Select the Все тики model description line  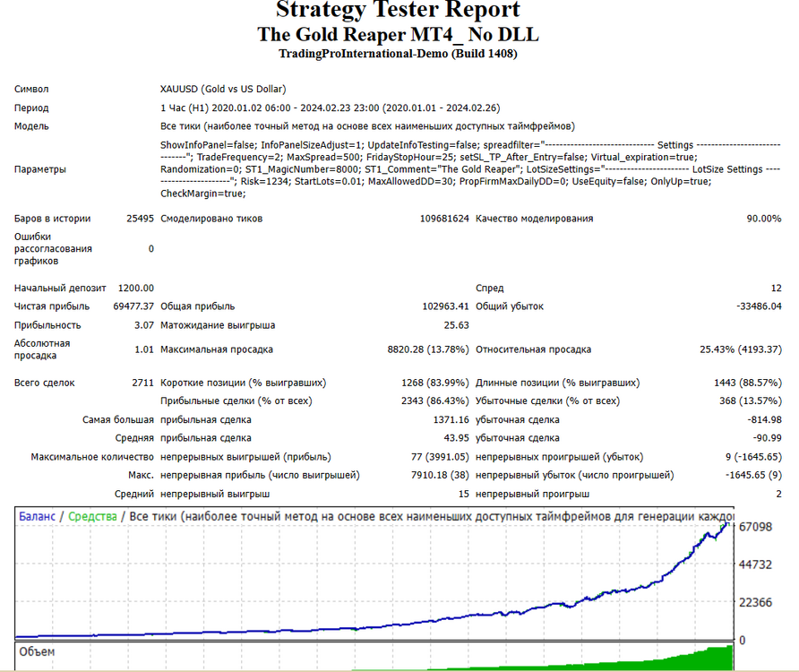(x=367, y=126)
